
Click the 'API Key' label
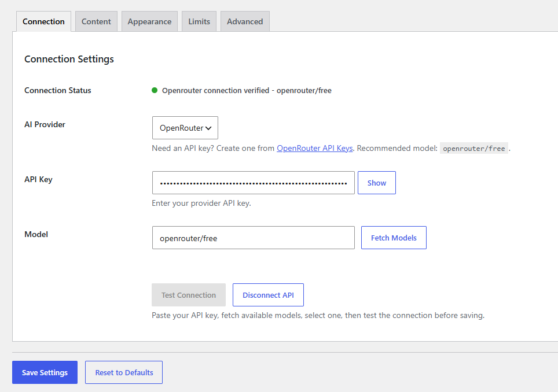(38, 179)
